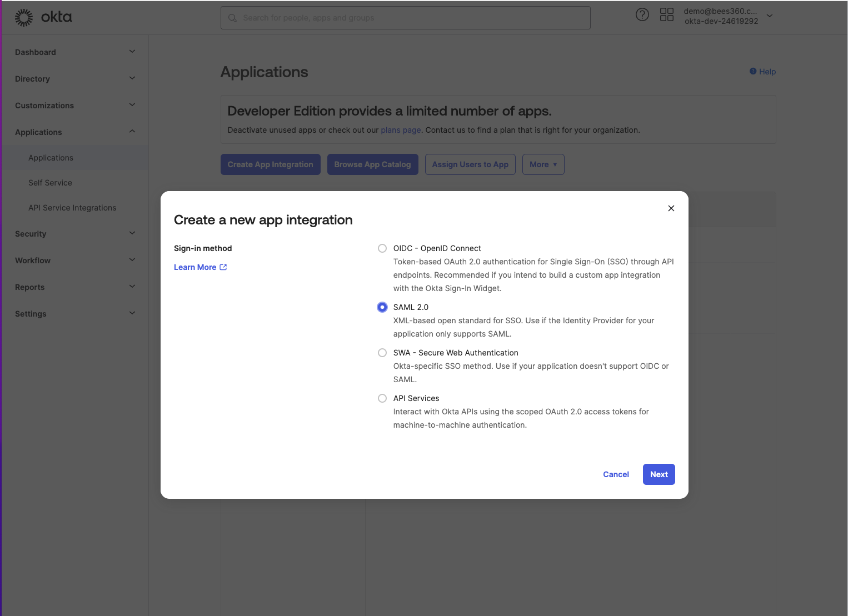Click the blue Help icon near Applications heading

click(x=753, y=71)
